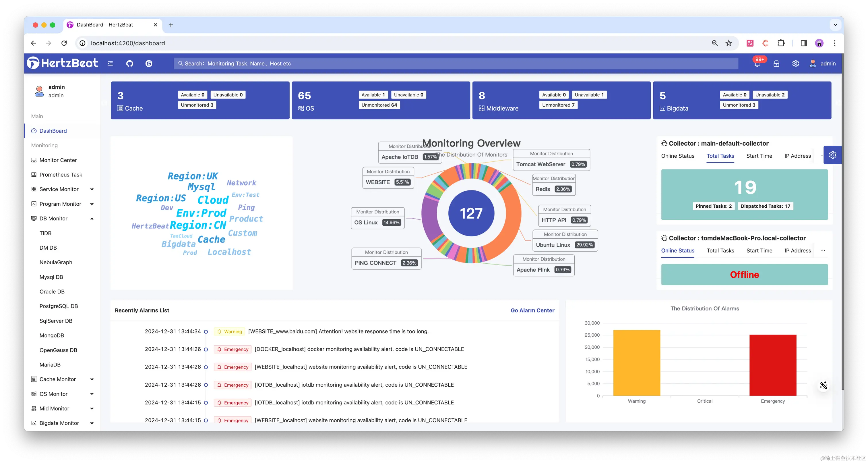Open the header settings gear
The image size is (868, 463).
point(796,63)
